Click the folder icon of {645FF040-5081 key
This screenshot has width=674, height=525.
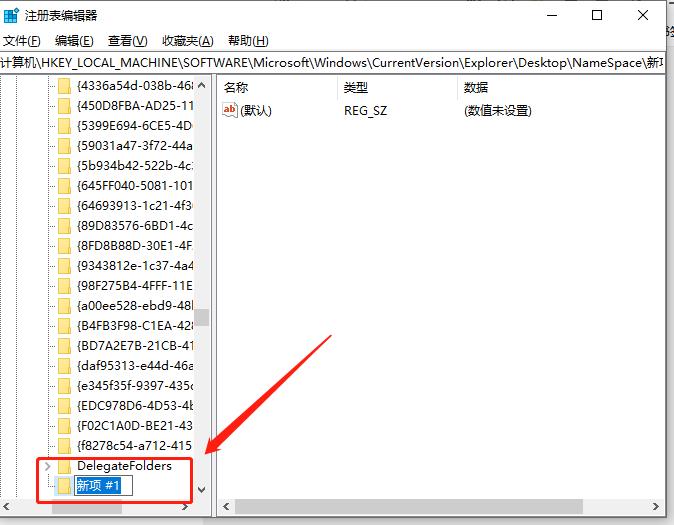[x=64, y=186]
